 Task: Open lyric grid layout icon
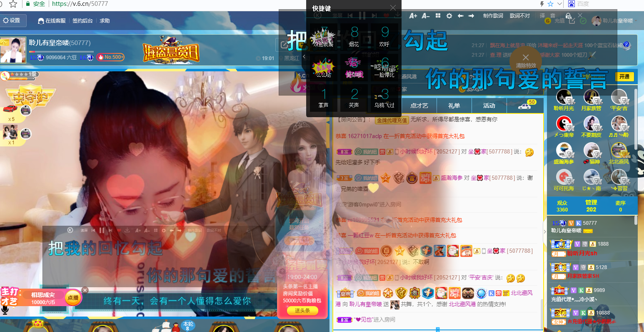click(x=438, y=16)
